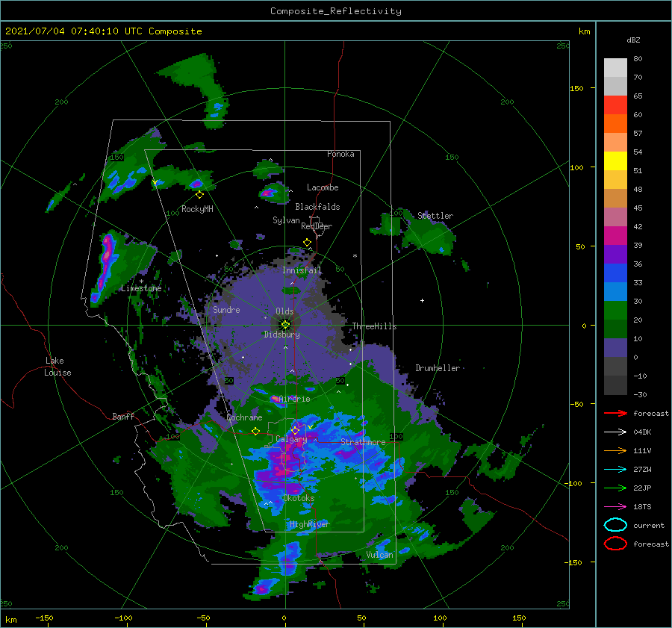672x628 pixels.
Task: Click the Blackfalds city label
Action: point(317,207)
